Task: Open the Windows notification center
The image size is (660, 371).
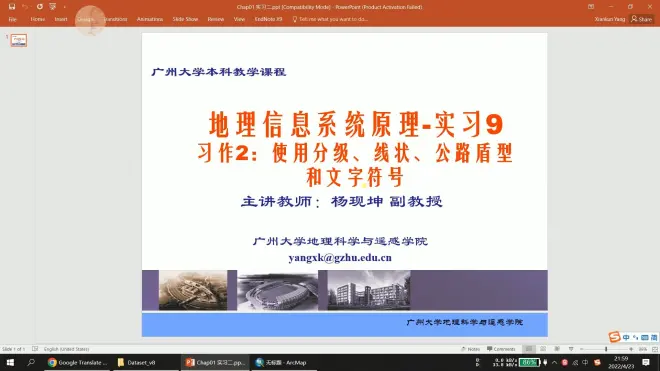Action: [646, 363]
